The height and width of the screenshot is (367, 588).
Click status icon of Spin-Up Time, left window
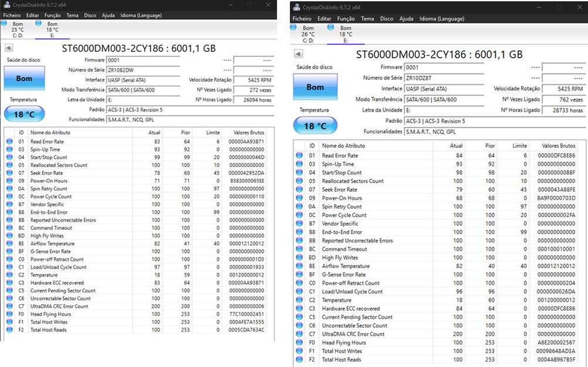(x=9, y=149)
